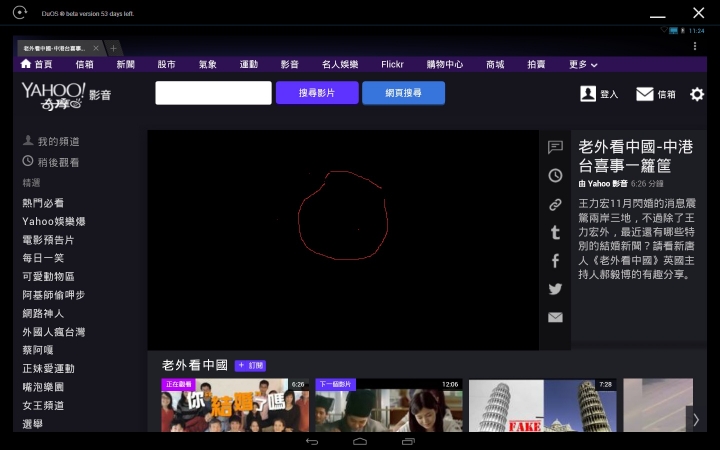Open 運動 in the nav bar
The image size is (720, 450).
point(248,64)
